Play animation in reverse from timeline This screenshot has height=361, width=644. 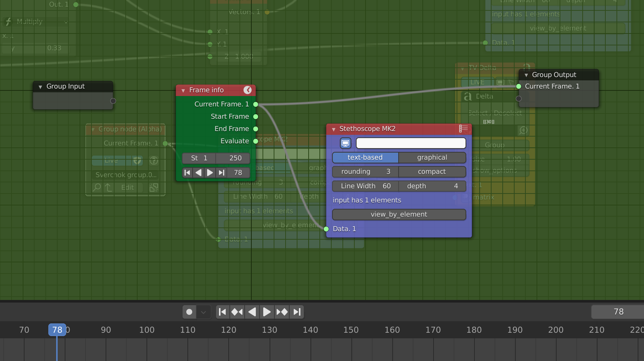pyautogui.click(x=252, y=312)
